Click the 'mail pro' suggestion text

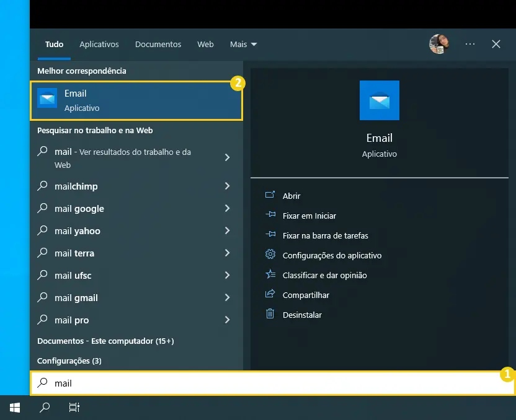coord(72,320)
